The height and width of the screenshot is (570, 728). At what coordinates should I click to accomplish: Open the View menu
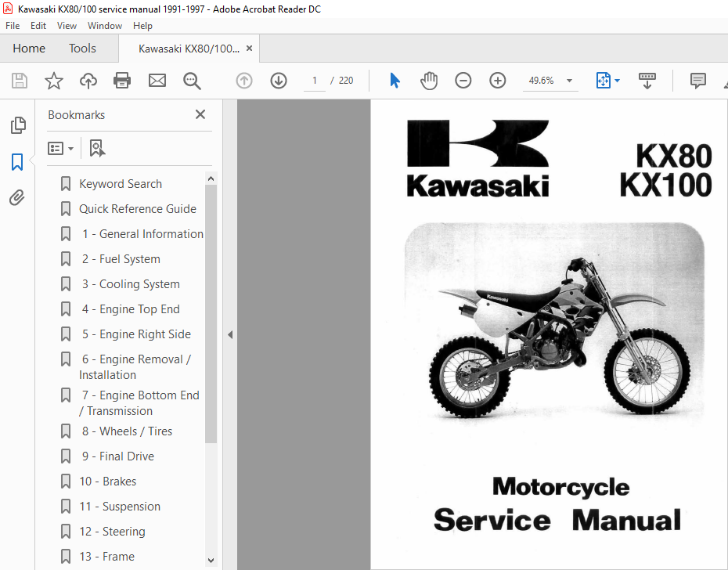point(67,26)
